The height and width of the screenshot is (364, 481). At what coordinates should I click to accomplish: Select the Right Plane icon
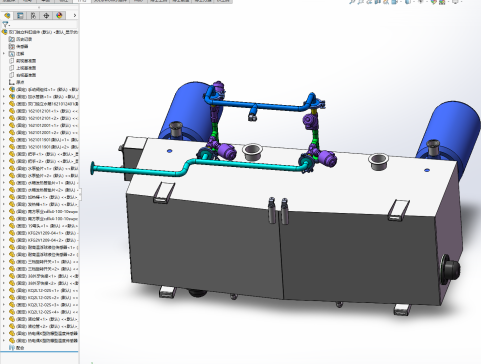[x=12, y=75]
